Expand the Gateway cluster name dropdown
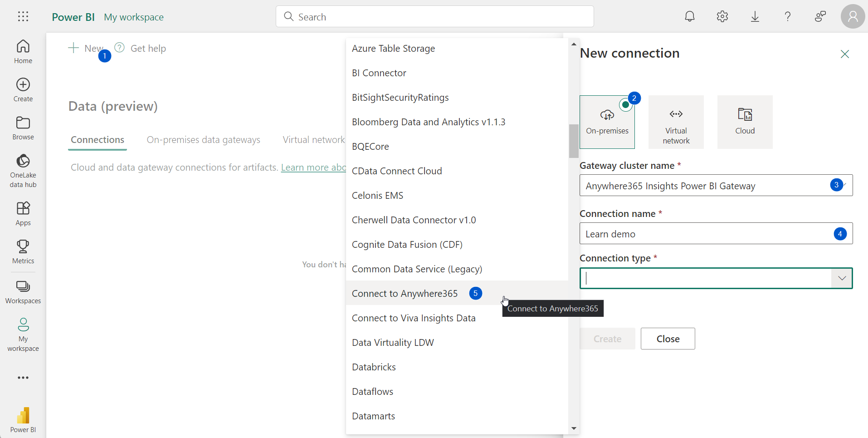This screenshot has height=438, width=868. click(x=716, y=185)
